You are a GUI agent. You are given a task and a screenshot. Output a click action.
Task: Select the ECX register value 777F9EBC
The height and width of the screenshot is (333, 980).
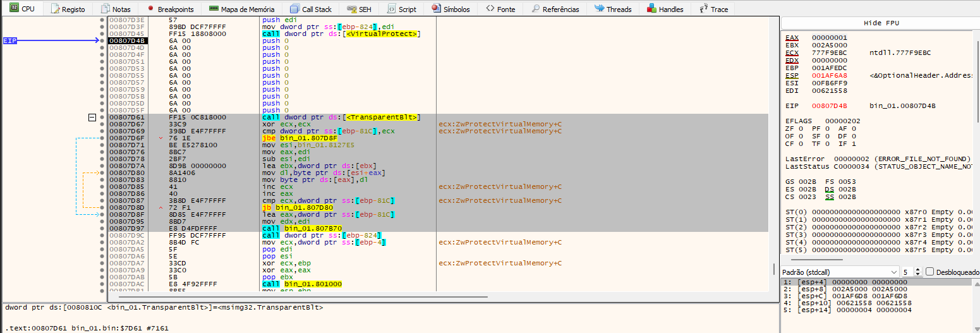830,52
